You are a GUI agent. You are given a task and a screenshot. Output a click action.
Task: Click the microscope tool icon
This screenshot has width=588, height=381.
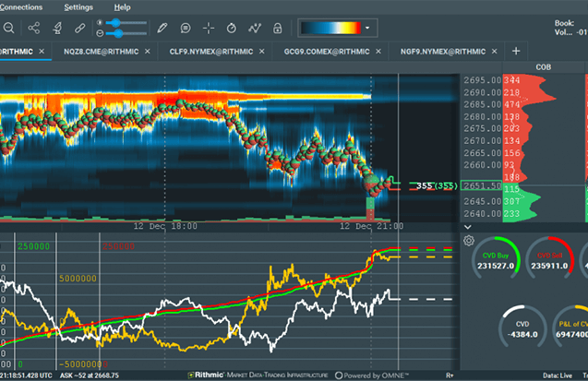[57, 28]
